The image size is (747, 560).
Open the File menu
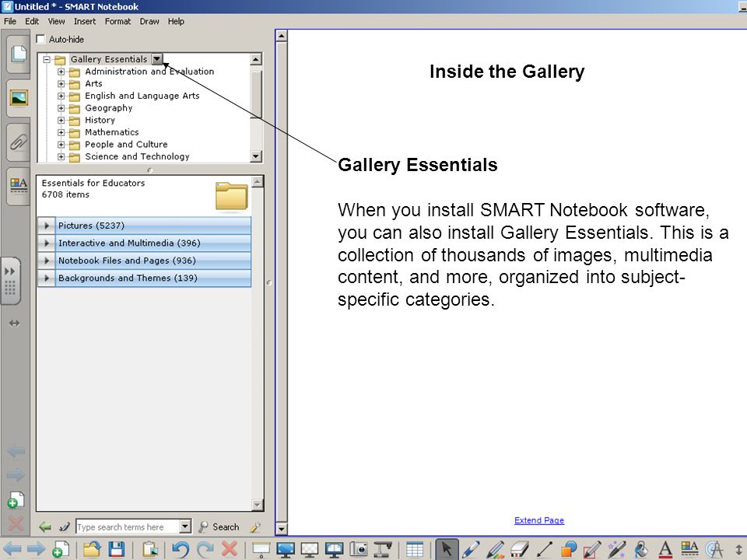[10, 22]
